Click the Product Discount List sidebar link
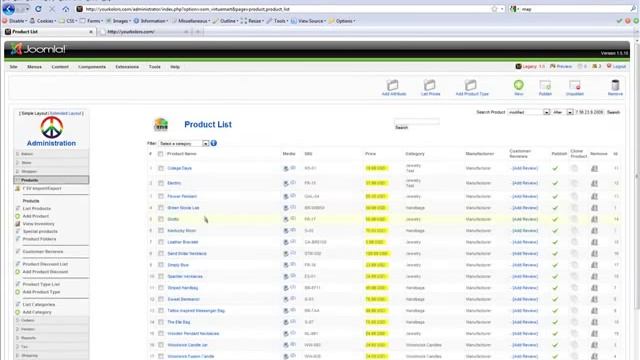The width and height of the screenshot is (640, 360). (x=45, y=264)
